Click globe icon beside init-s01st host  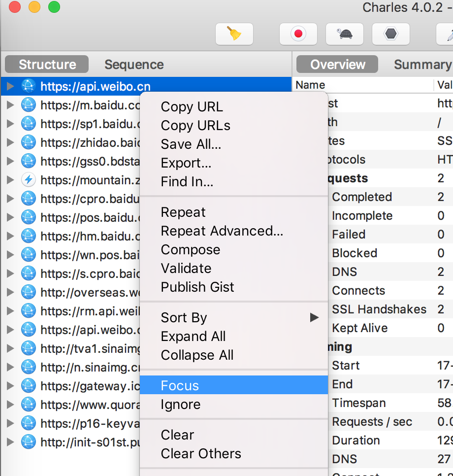point(29,442)
